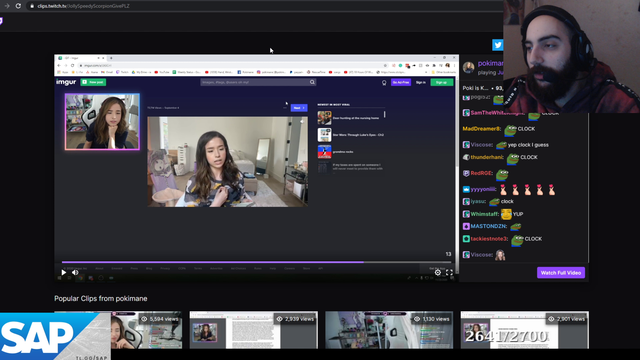Reload the clips.twitch.tv page
Image resolution: width=640 pixels, height=360 pixels.
18,6
